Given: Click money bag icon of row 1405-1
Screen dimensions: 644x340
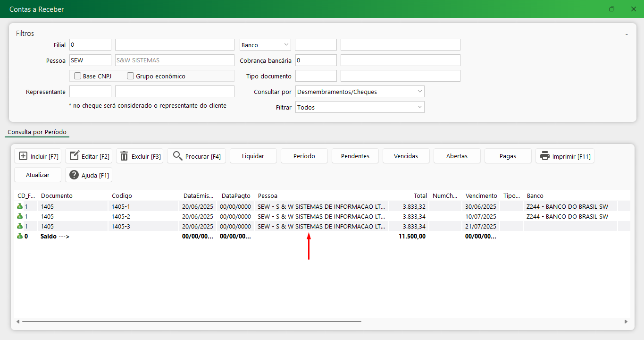Looking at the screenshot, I should tap(20, 206).
